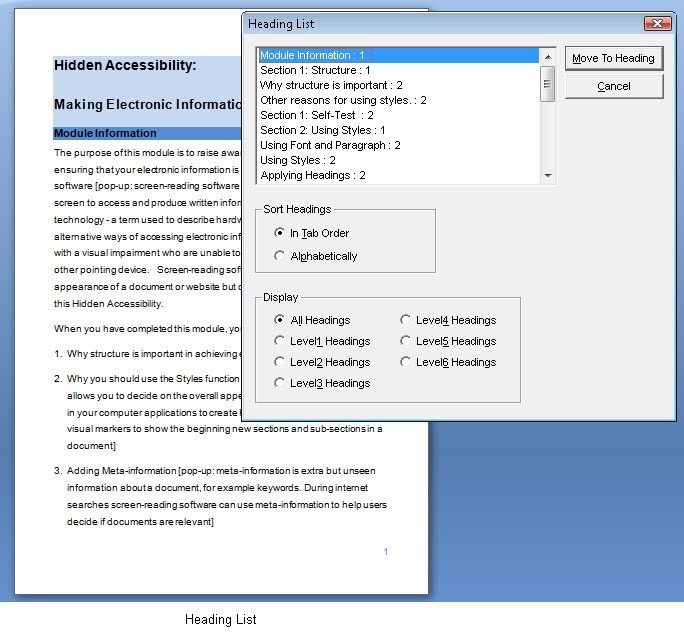Cancel the Heading List dialog
Screen dimensions: 684x636
point(613,86)
